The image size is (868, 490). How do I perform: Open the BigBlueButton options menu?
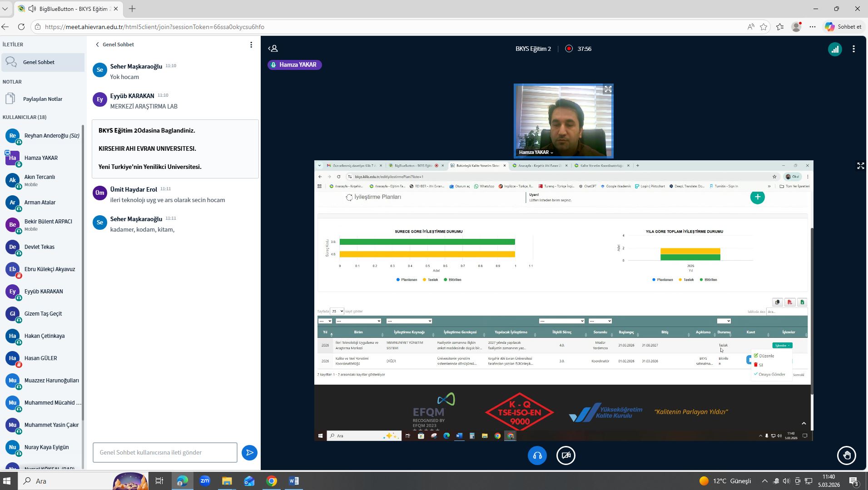point(853,49)
